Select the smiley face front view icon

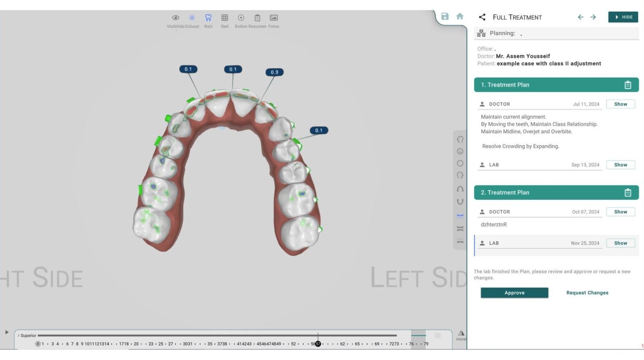point(460,151)
